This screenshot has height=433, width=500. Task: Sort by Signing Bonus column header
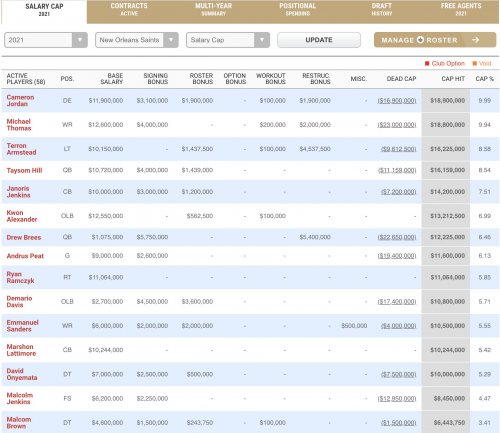pyautogui.click(x=156, y=79)
